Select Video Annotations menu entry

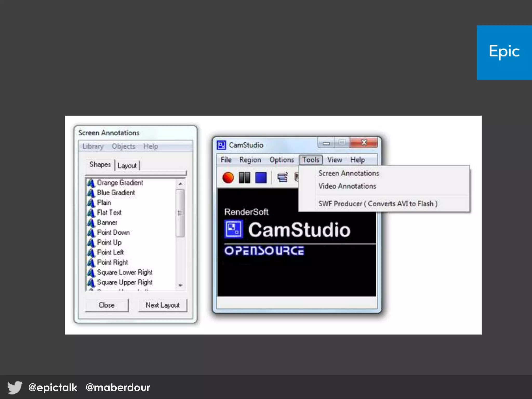[x=347, y=186]
